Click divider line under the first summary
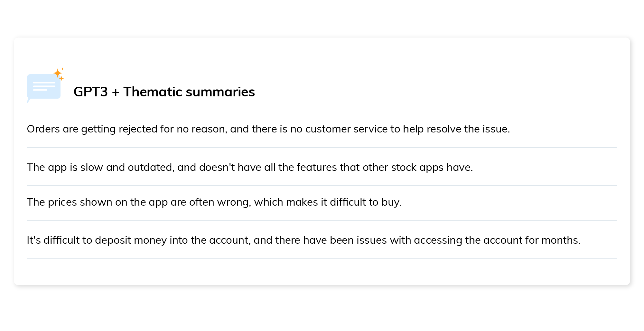Image resolution: width=644 pixels, height=331 pixels. (x=322, y=148)
